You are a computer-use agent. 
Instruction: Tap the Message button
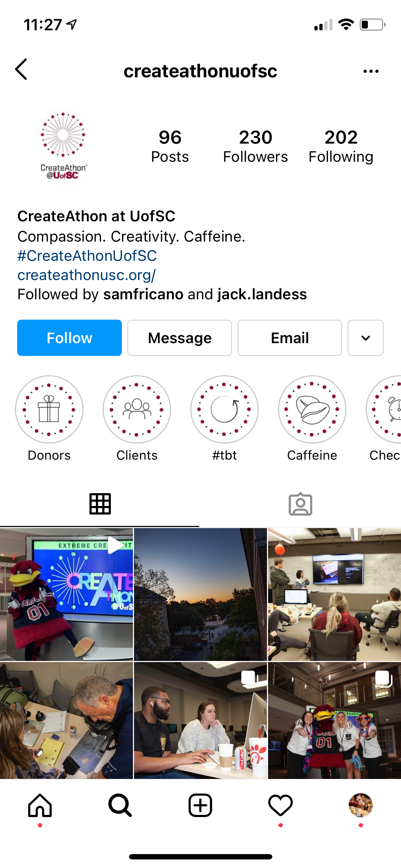click(180, 338)
